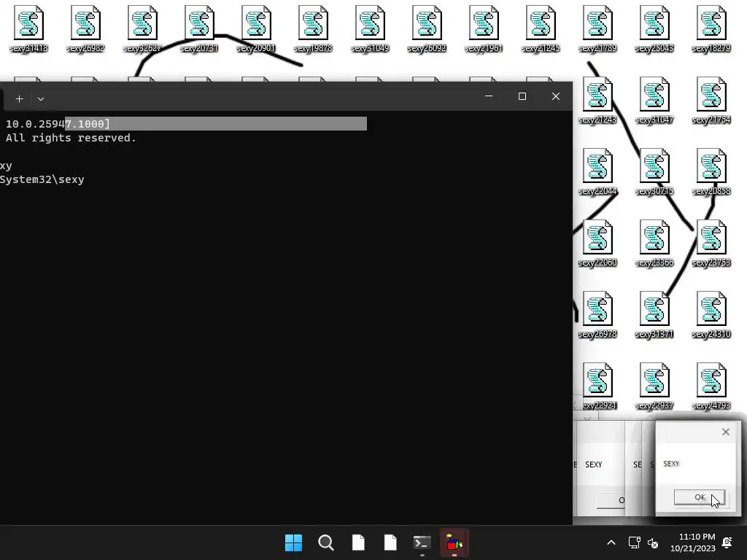Select the sexy22044 desktop file
The height and width of the screenshot is (560, 747).
(x=597, y=172)
